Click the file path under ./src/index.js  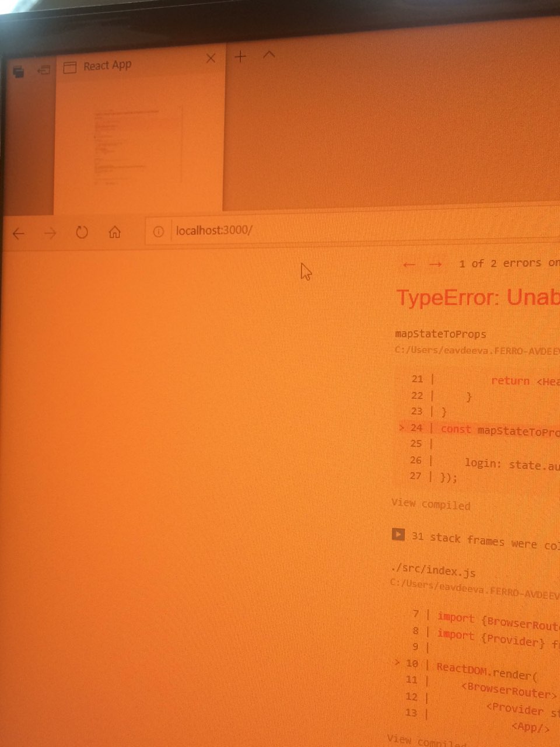tap(475, 591)
